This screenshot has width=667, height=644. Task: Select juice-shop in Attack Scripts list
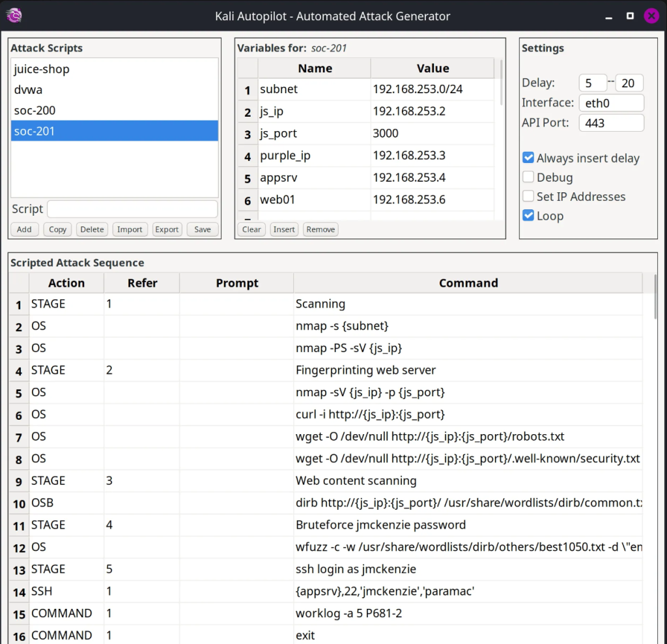[115, 69]
